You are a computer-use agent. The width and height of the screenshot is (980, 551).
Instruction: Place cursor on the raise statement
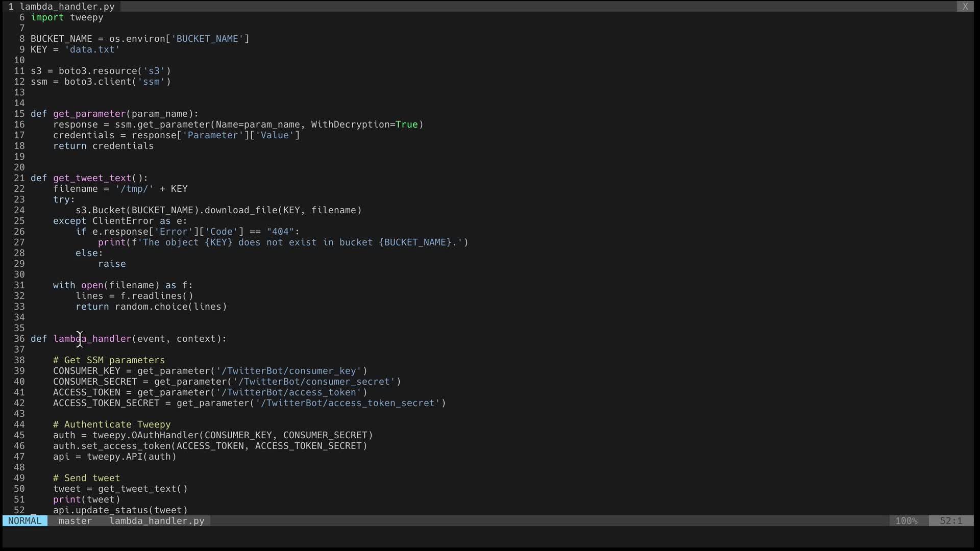pos(112,264)
